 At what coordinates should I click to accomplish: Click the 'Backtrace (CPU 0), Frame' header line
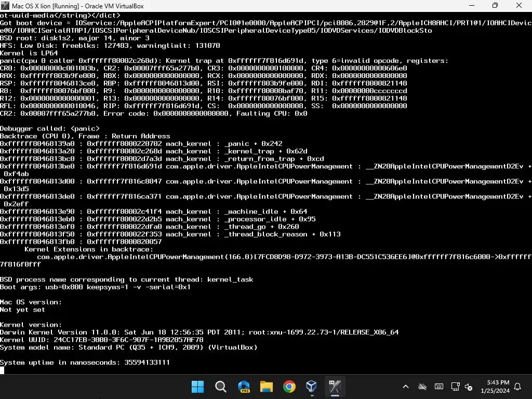click(x=85, y=136)
